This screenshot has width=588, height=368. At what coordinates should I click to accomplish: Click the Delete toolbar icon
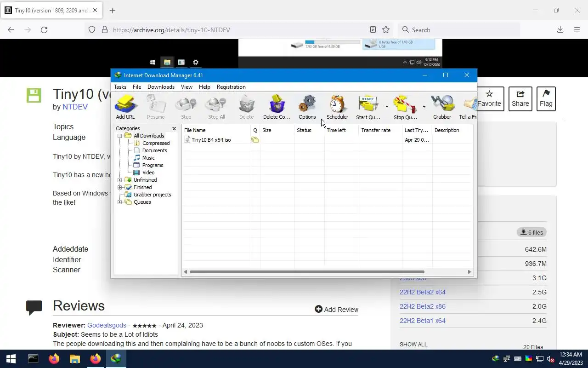(x=247, y=107)
